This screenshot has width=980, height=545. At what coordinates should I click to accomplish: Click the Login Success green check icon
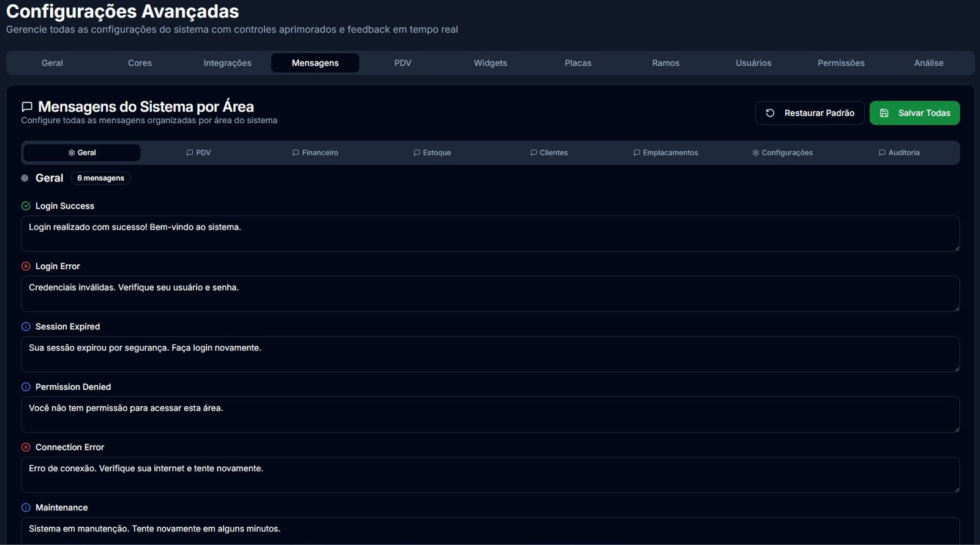(x=26, y=206)
